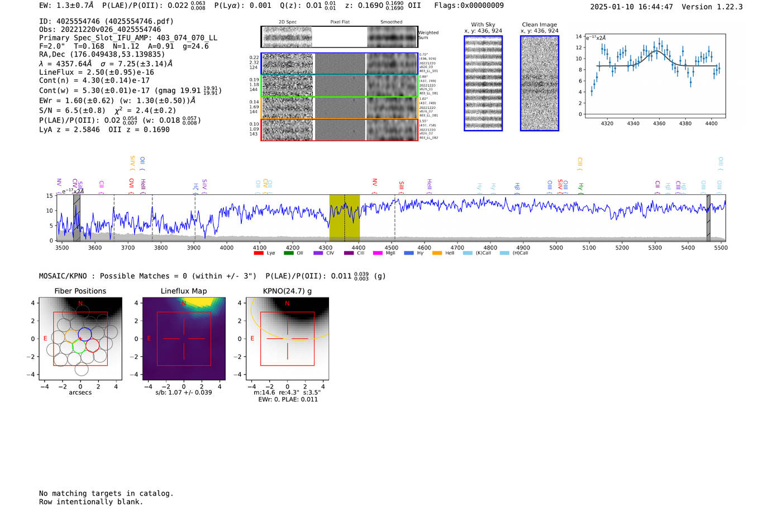782x532 pixels.
Task: Click the Smoothed column header
Action: [x=392, y=22]
